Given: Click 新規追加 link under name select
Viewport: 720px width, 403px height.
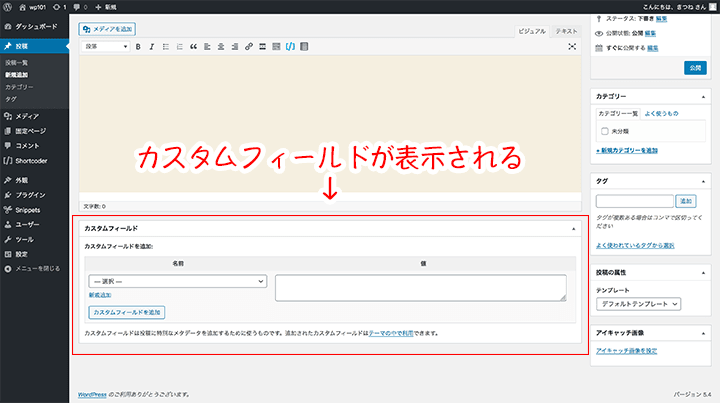Looking at the screenshot, I should coord(100,295).
